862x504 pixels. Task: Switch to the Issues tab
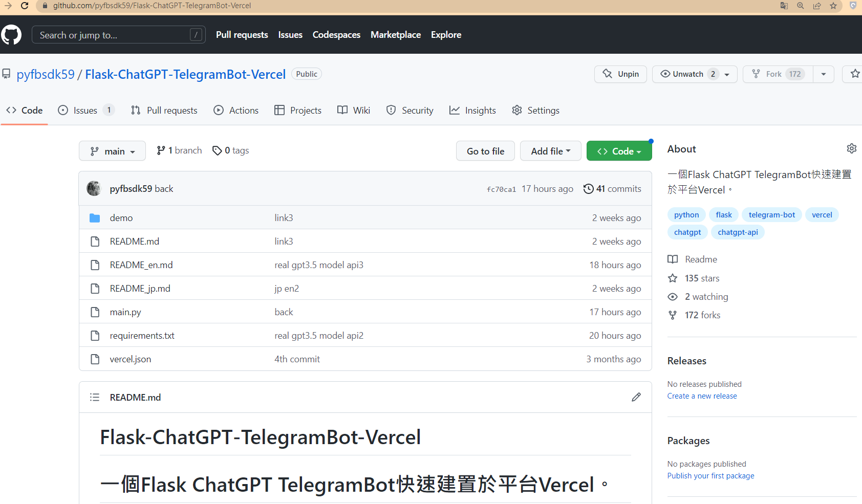tap(85, 110)
